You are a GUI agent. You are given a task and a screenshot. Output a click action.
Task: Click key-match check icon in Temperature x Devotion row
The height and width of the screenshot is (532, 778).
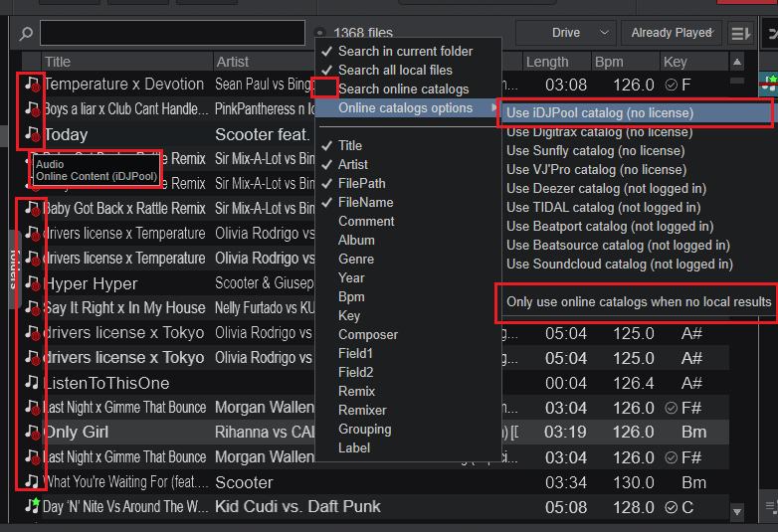pyautogui.click(x=671, y=85)
